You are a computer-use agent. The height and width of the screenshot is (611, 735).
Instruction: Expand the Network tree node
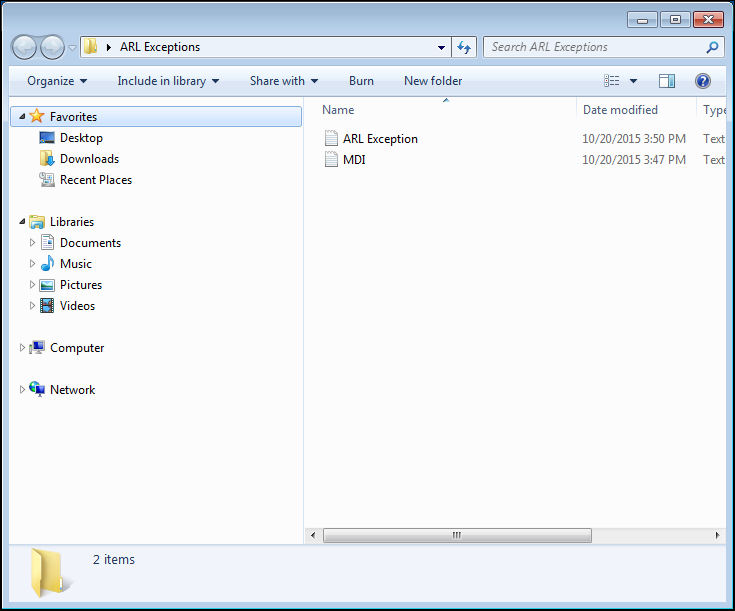coord(22,390)
